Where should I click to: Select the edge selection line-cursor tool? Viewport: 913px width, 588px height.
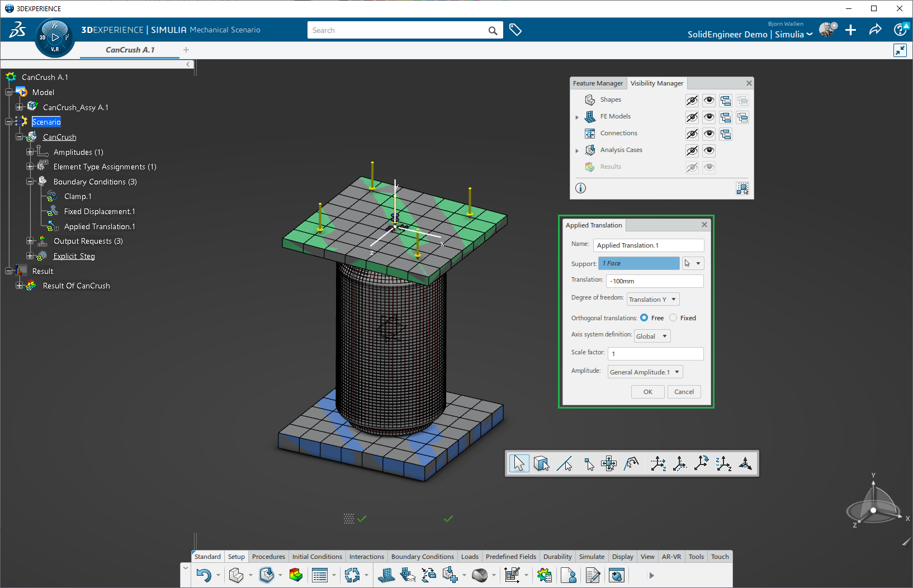[x=565, y=463]
